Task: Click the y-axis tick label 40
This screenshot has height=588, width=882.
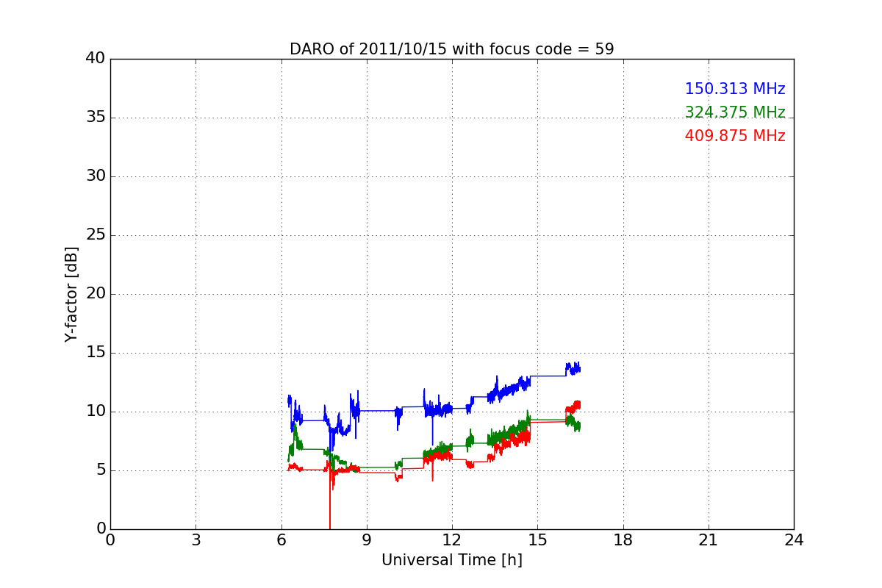Action: pos(96,58)
